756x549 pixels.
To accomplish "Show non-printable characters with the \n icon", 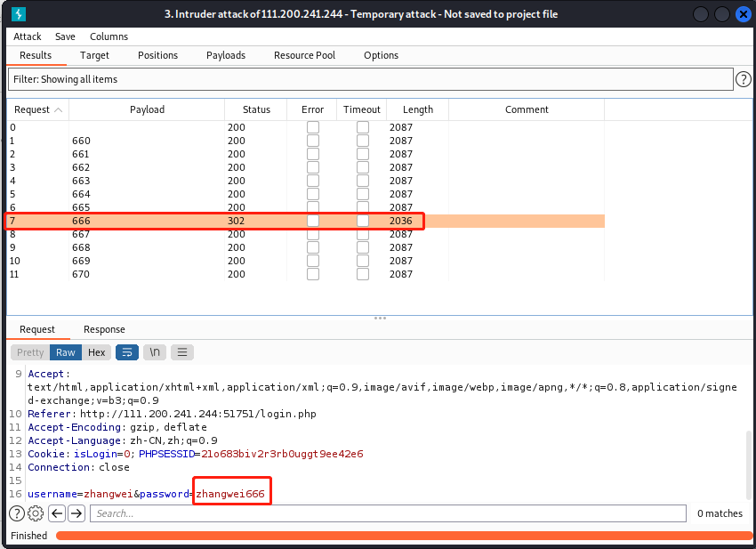I will pyautogui.click(x=154, y=351).
